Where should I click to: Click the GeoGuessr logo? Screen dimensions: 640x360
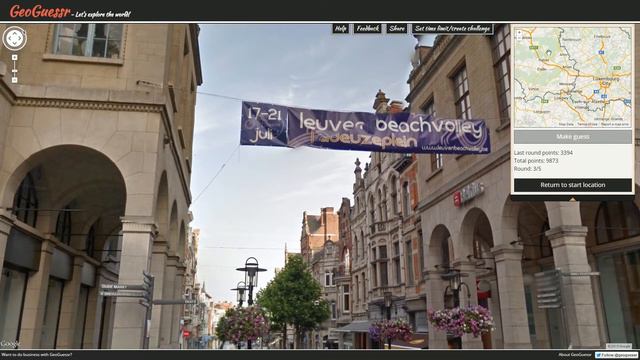(40, 12)
